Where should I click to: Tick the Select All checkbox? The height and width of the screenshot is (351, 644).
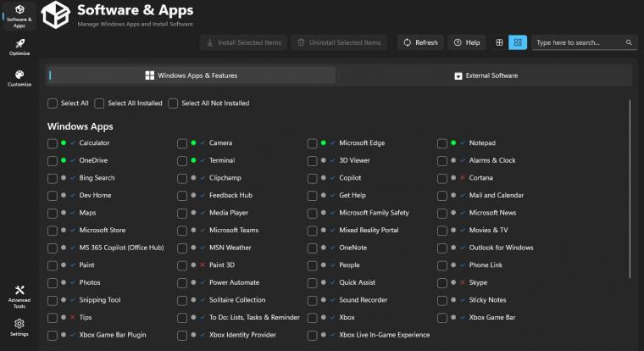coord(53,103)
